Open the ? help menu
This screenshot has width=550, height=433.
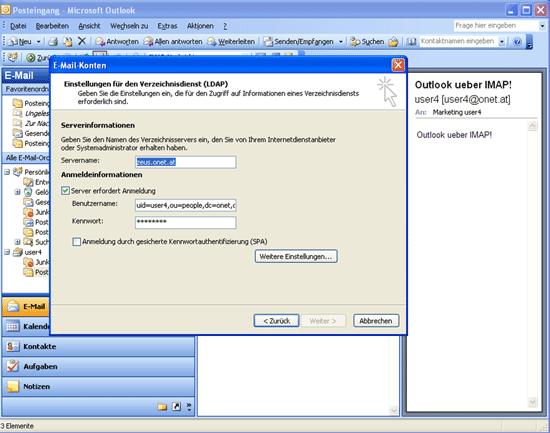pos(225,26)
